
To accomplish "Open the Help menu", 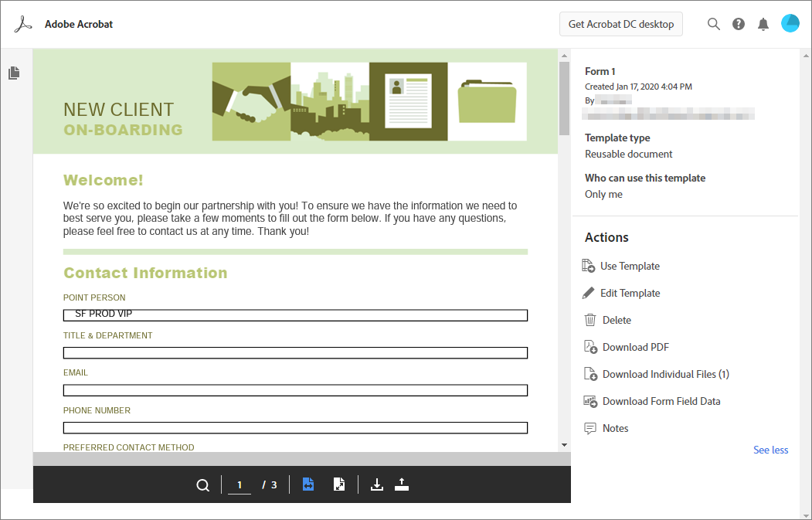I will (739, 23).
